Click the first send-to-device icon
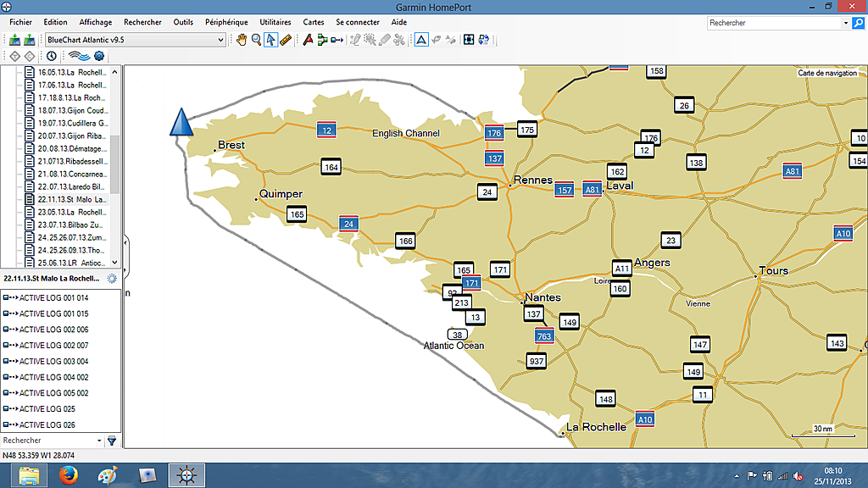 pos(15,40)
